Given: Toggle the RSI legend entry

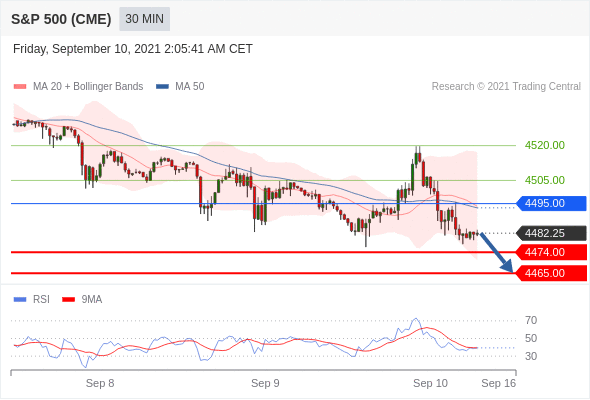Looking at the screenshot, I should pos(32,300).
